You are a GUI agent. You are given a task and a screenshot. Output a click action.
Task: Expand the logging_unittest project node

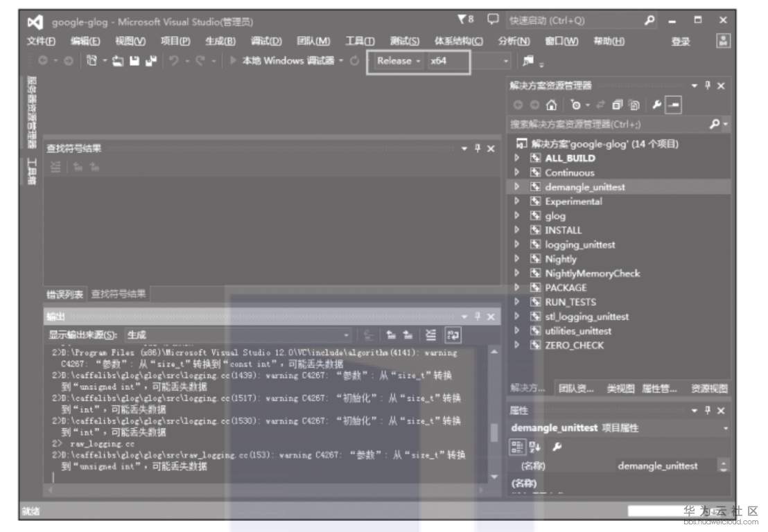(x=517, y=245)
